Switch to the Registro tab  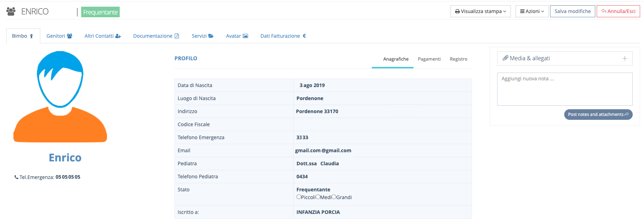[x=458, y=59]
